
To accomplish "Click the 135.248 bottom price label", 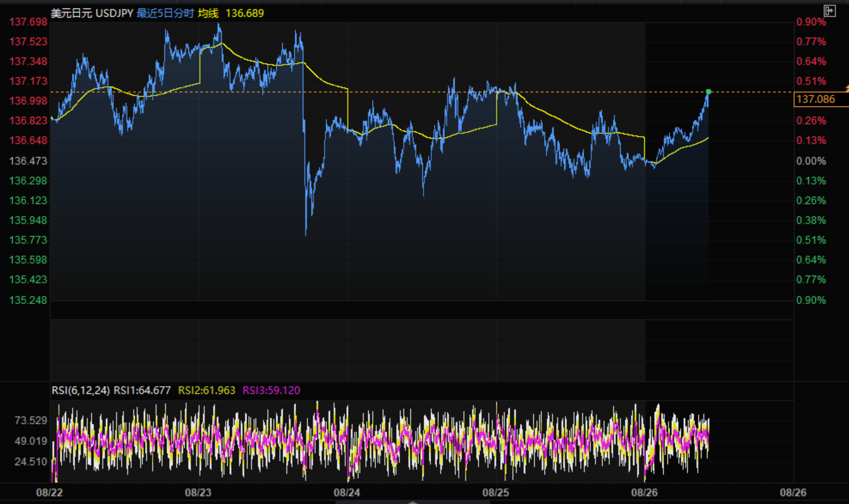I will [x=28, y=300].
